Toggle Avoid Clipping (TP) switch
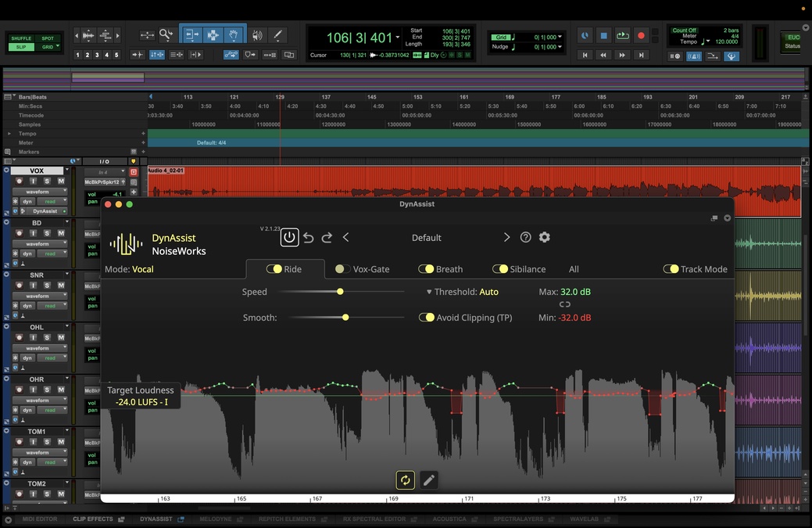The image size is (812, 528). click(x=427, y=318)
